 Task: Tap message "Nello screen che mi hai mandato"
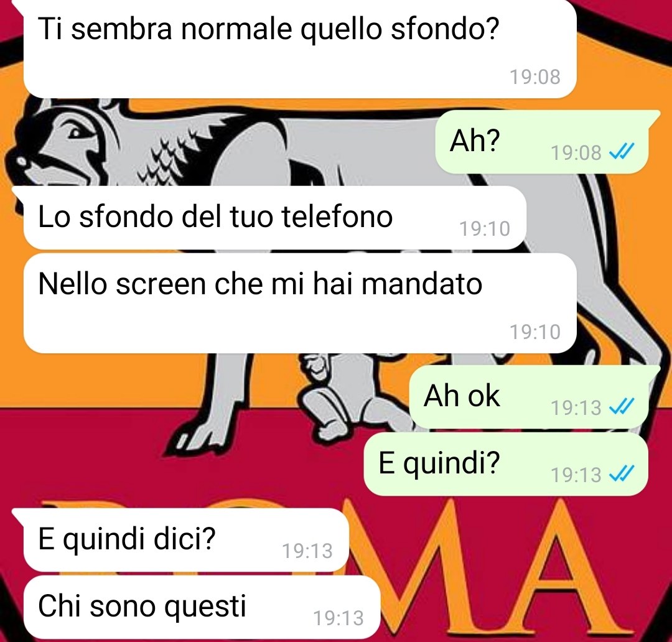pyautogui.click(x=300, y=304)
